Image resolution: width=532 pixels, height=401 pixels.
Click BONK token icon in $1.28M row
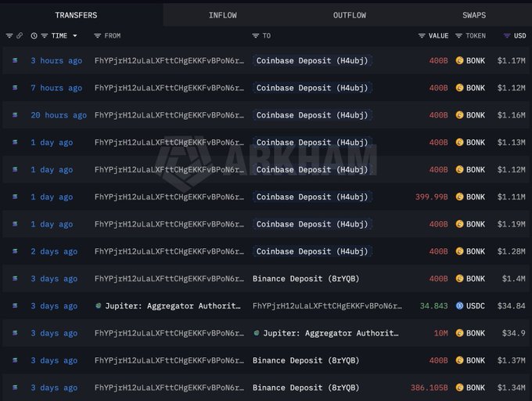coord(459,251)
